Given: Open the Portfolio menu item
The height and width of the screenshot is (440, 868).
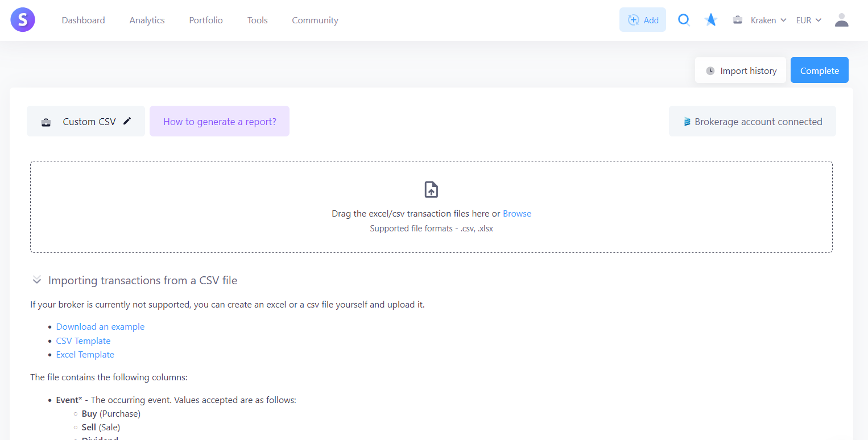Looking at the screenshot, I should pos(206,20).
